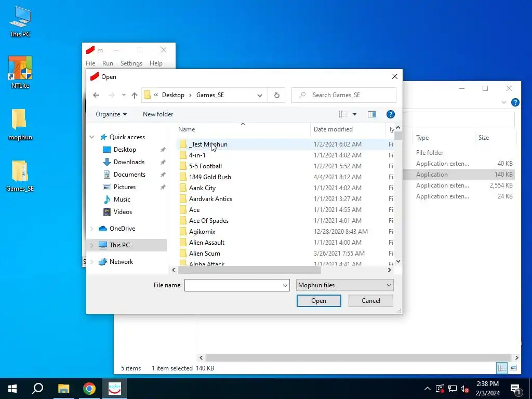Open File menu in emulator

[x=90, y=63]
